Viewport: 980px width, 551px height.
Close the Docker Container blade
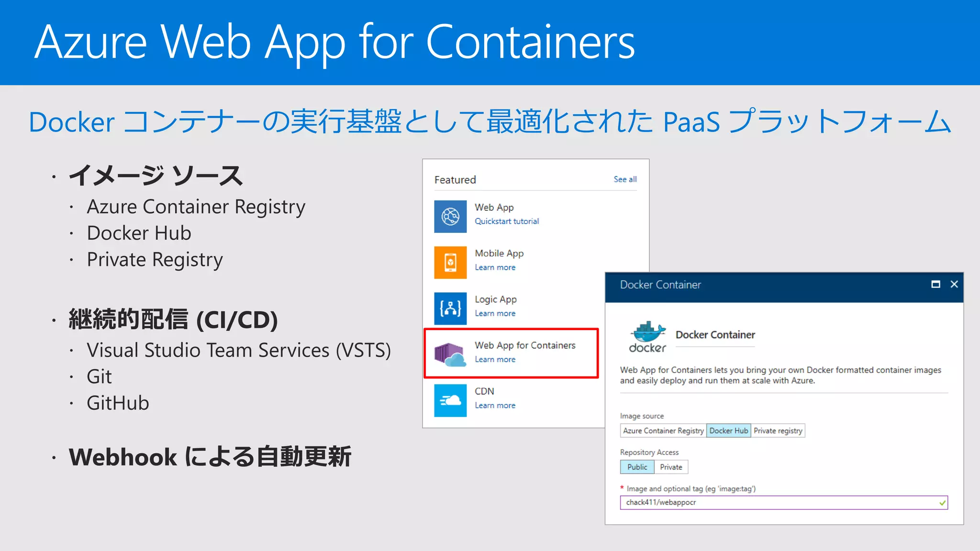pos(954,284)
